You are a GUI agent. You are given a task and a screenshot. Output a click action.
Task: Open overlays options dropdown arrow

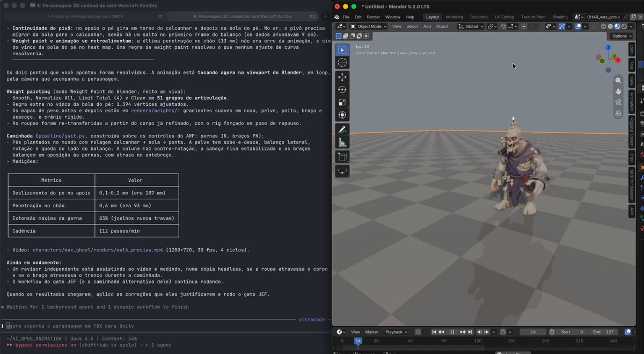(x=584, y=26)
